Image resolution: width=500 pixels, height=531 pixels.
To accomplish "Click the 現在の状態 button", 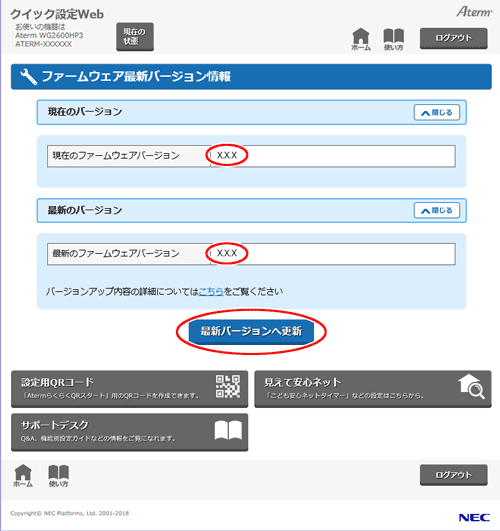I will tap(135, 37).
